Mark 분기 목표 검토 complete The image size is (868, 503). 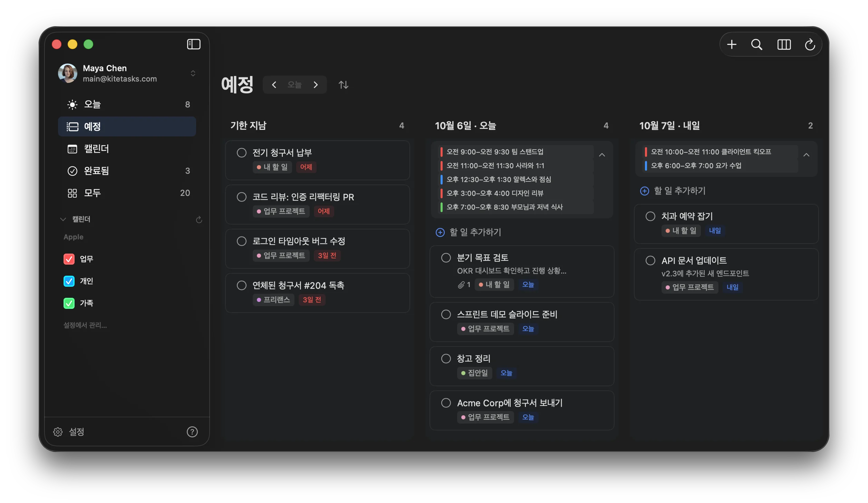pyautogui.click(x=446, y=258)
